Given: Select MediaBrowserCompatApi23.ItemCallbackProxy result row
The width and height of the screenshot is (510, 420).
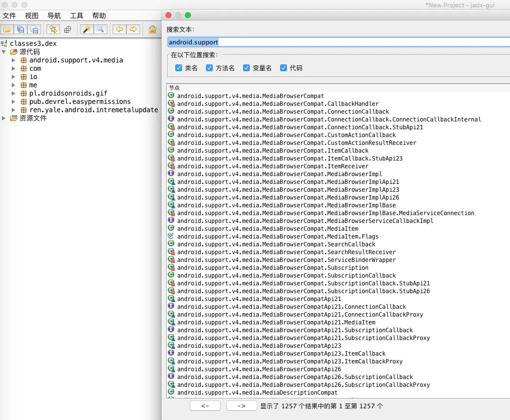Looking at the screenshot, I should point(338,361).
